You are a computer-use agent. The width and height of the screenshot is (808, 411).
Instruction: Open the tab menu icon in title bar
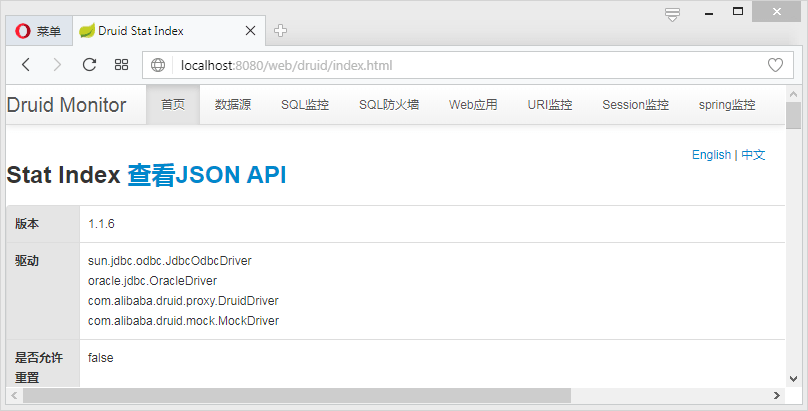672,14
